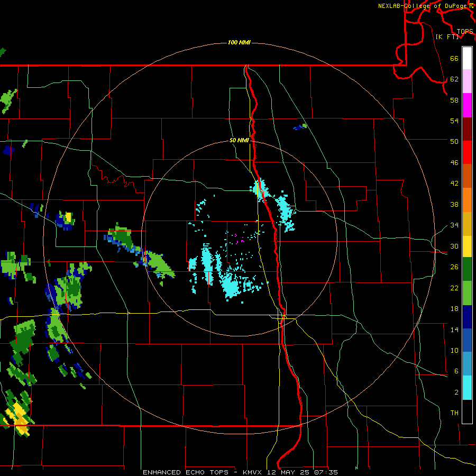Click the 50 NMI range ring label

click(x=239, y=140)
